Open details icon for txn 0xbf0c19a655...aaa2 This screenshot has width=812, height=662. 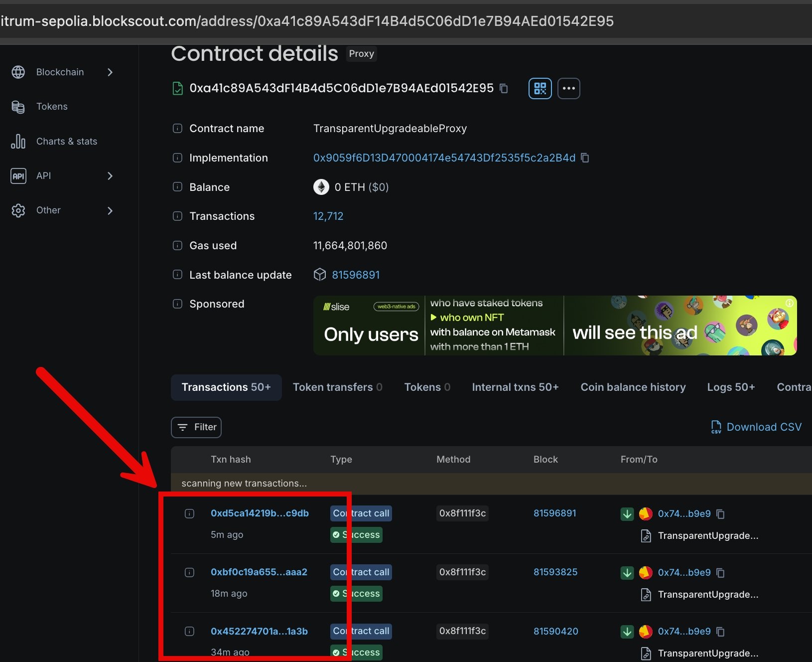189,572
